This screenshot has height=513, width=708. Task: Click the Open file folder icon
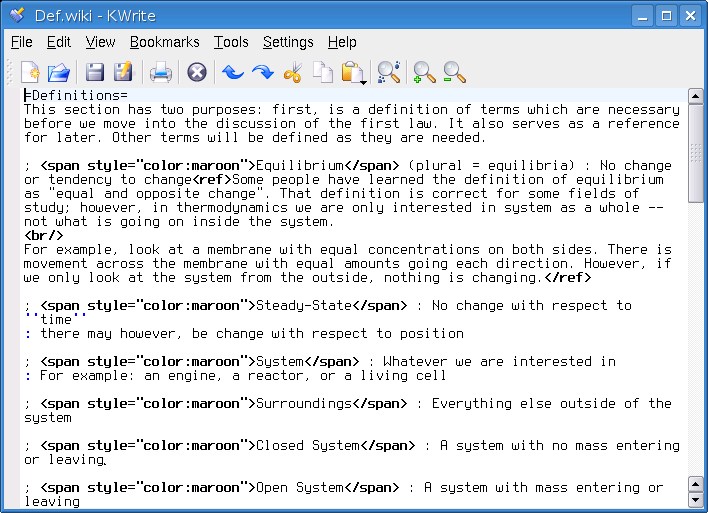point(59,72)
